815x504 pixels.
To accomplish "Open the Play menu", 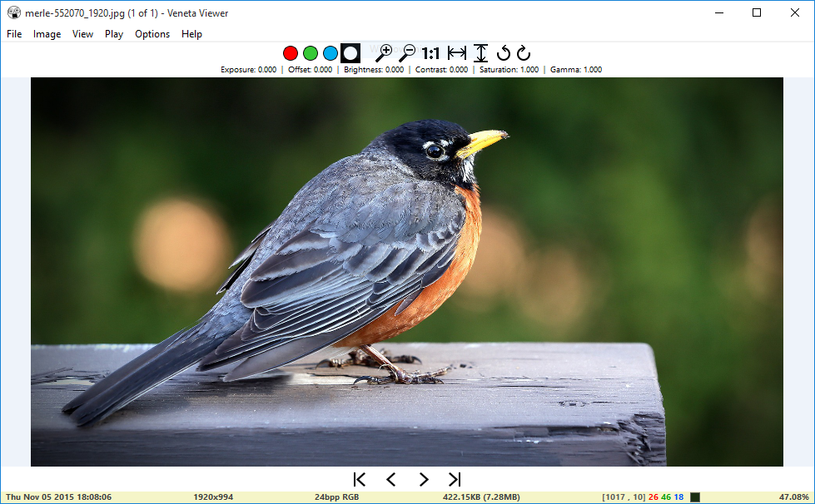I will tap(114, 34).
